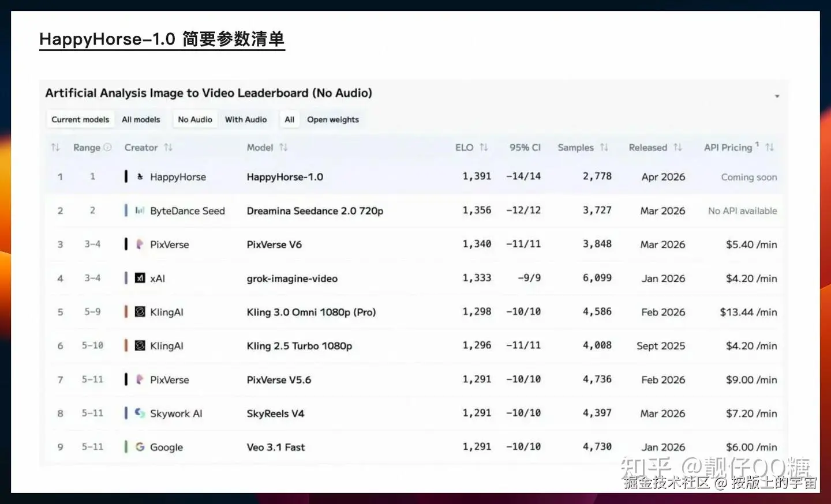Sort by rank using the first column arrows
This screenshot has width=831, height=504.
coord(55,148)
